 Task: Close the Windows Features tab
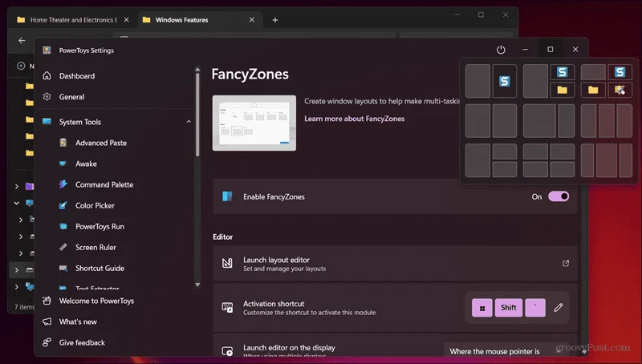coord(252,19)
